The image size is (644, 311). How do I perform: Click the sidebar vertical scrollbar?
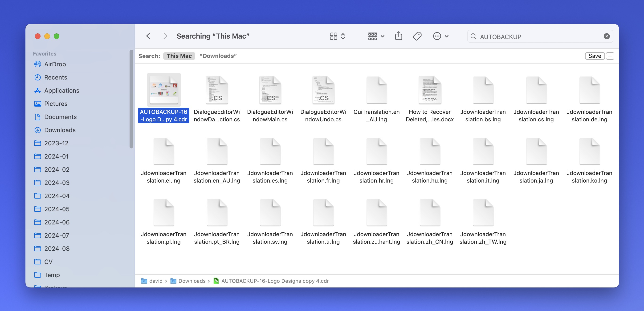coord(131,99)
